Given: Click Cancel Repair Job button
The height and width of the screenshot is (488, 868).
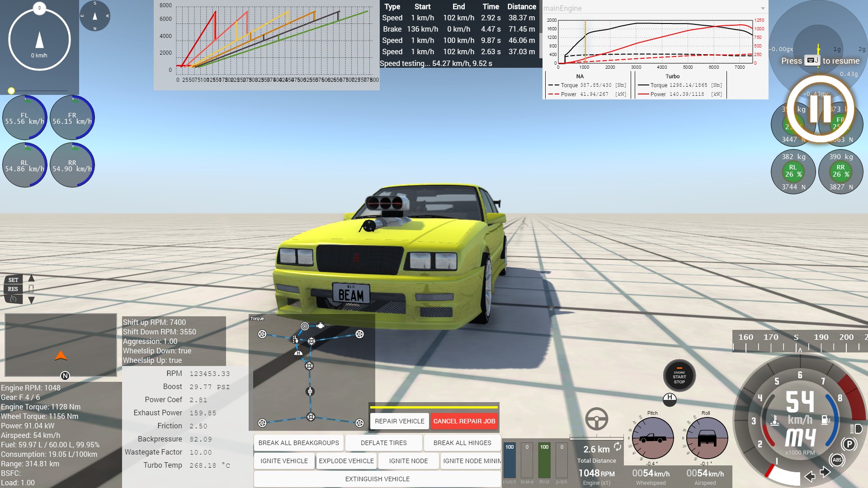Looking at the screenshot, I should click(x=464, y=421).
